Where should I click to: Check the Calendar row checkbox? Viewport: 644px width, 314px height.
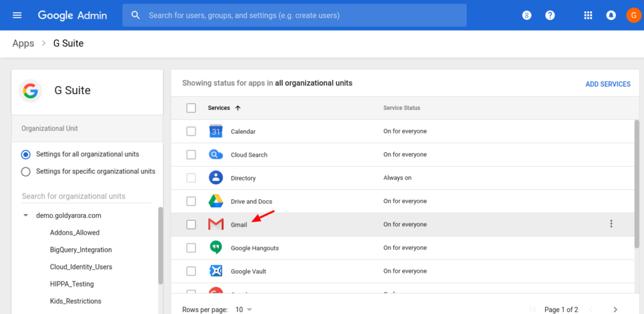point(191,131)
